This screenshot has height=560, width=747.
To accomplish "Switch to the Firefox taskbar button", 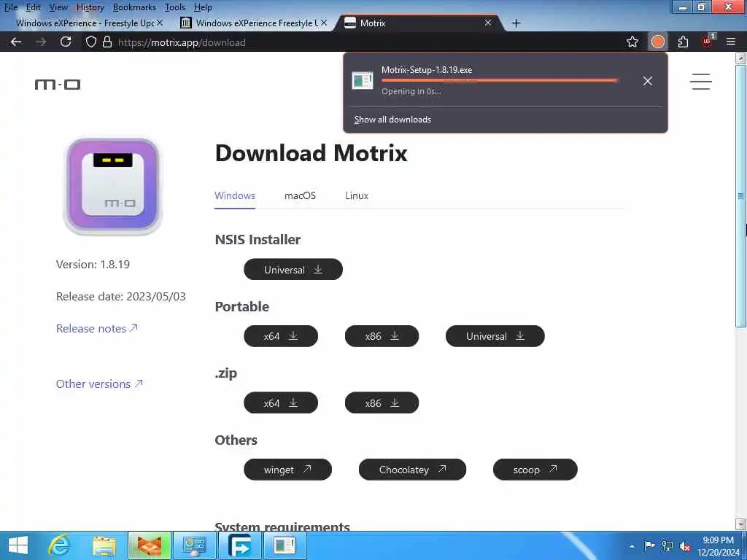I will click(x=149, y=545).
